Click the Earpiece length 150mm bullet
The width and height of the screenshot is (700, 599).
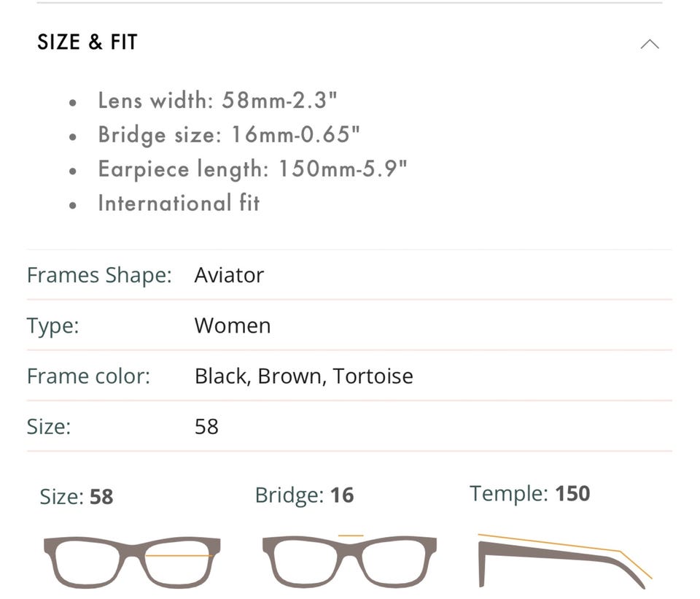(x=252, y=169)
